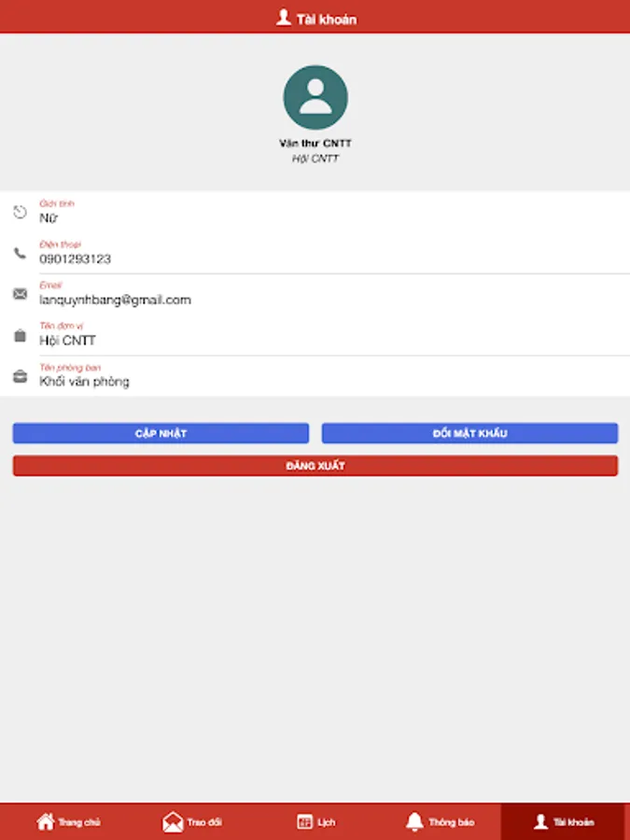Switch to the Lịch calendar tab
630x840 pixels.
[315, 821]
